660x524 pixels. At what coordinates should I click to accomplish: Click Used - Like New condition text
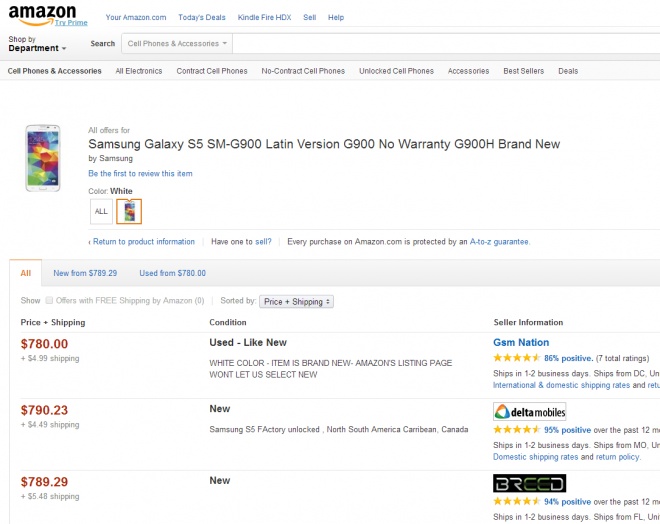(x=248, y=342)
